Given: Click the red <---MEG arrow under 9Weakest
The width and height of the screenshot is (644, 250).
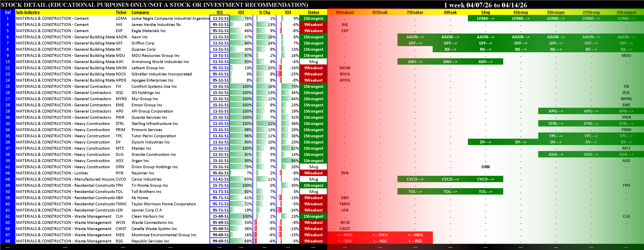Looking at the screenshot, I should [x=344, y=235].
